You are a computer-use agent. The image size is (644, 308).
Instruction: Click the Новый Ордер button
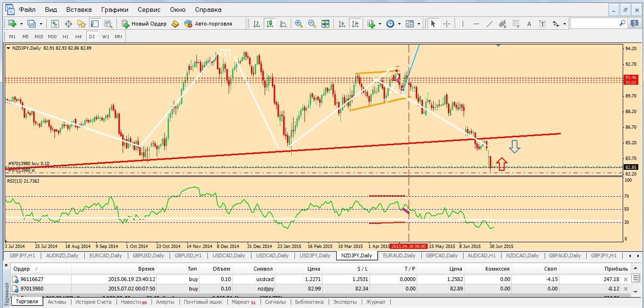coord(144,24)
